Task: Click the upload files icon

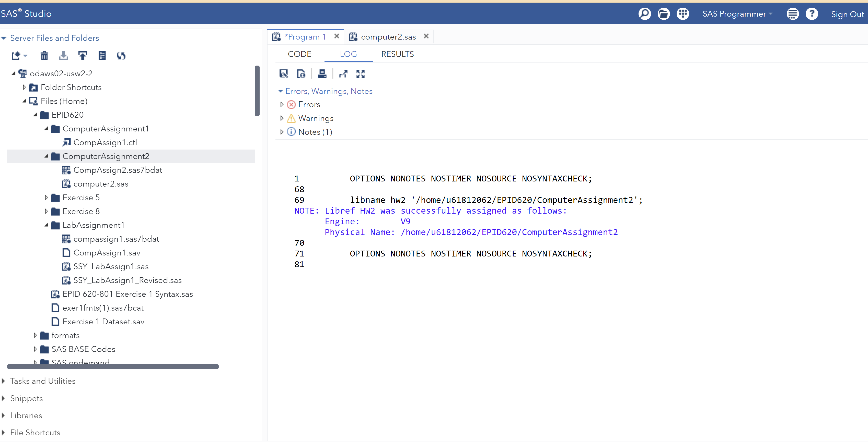Action: pos(83,56)
